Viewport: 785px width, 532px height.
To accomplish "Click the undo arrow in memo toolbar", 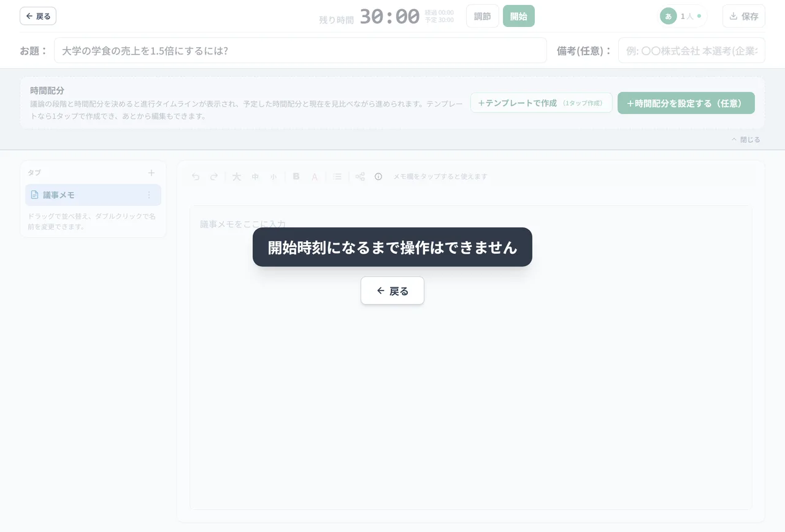I will point(196,177).
